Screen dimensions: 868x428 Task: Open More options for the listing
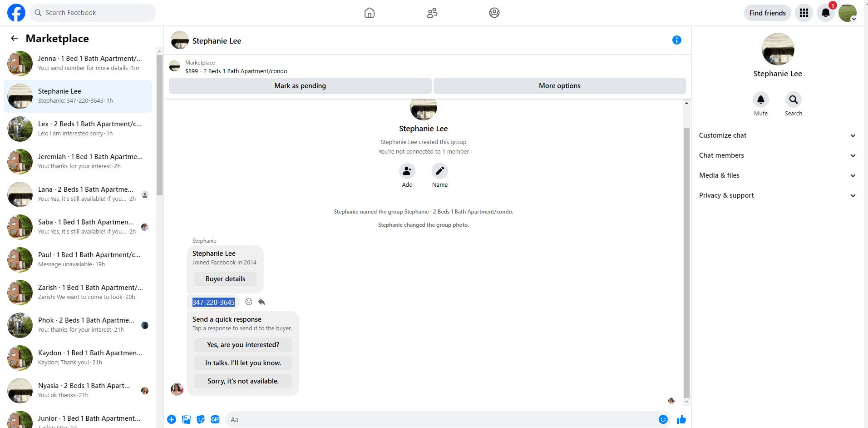[x=560, y=86]
